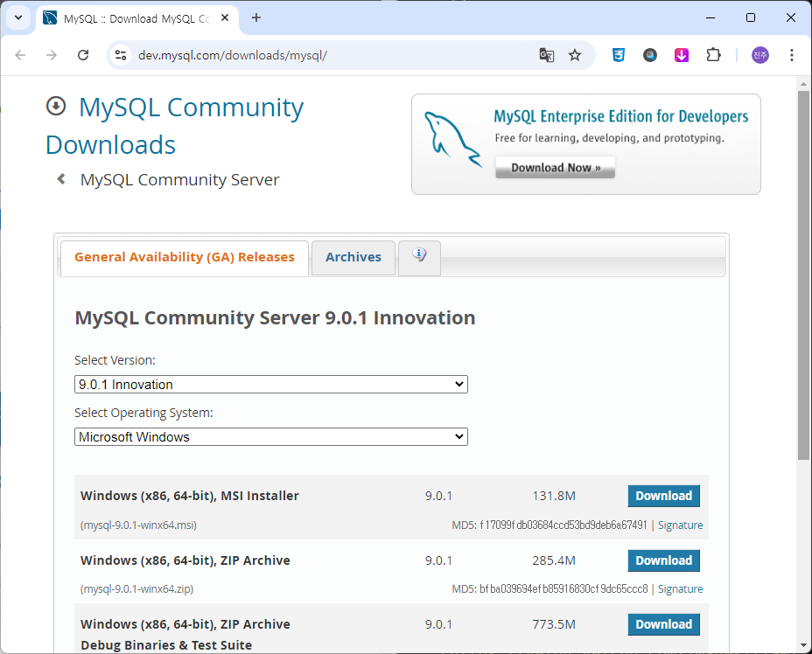Viewport: 812px width, 654px height.
Task: Download the MSI Installer 131.8M
Action: (x=664, y=496)
